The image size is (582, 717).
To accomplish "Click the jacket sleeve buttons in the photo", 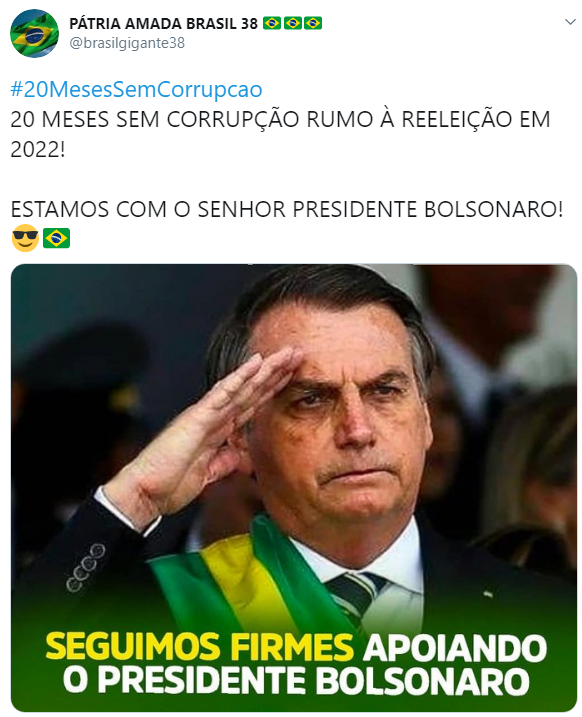I will (x=86, y=566).
